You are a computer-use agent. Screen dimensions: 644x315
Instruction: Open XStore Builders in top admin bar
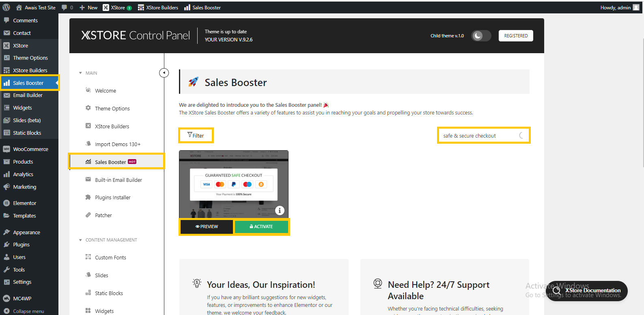point(158,7)
